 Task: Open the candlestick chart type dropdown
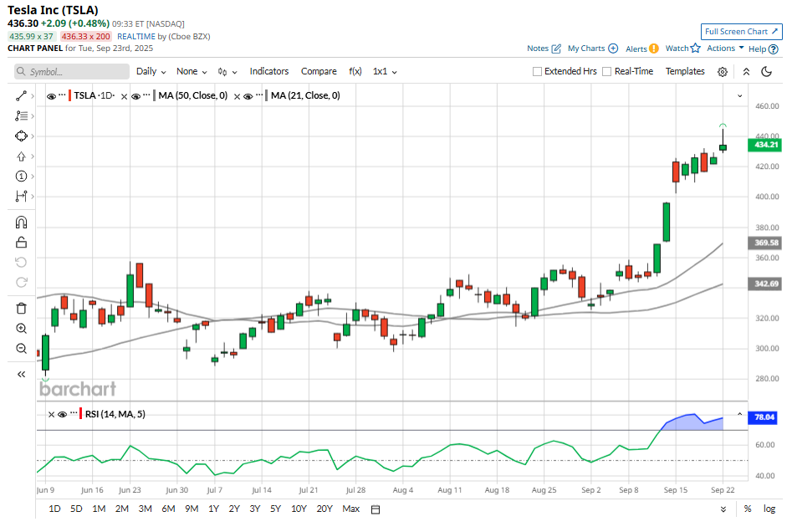227,72
